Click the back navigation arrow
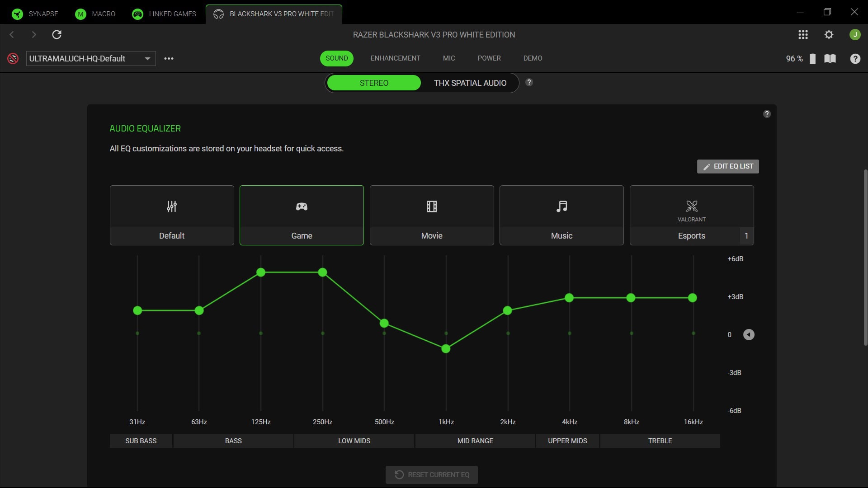 [12, 34]
